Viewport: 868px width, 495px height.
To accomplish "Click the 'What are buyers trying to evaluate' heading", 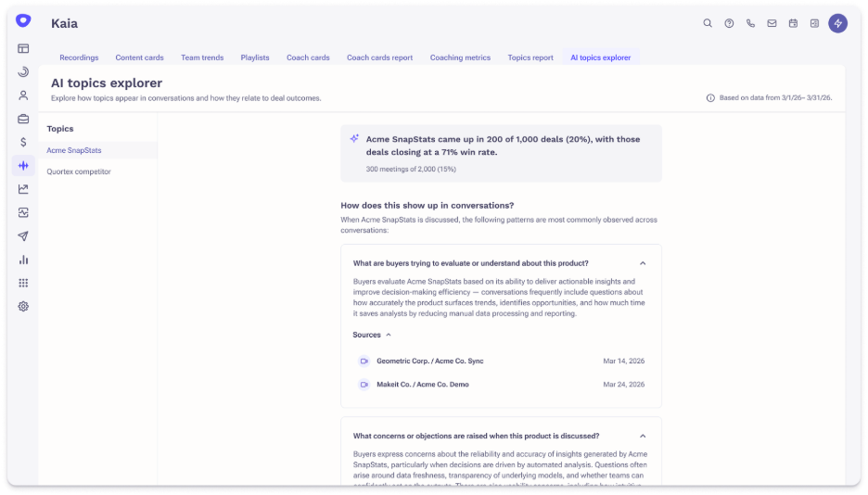I will pyautogui.click(x=470, y=263).
